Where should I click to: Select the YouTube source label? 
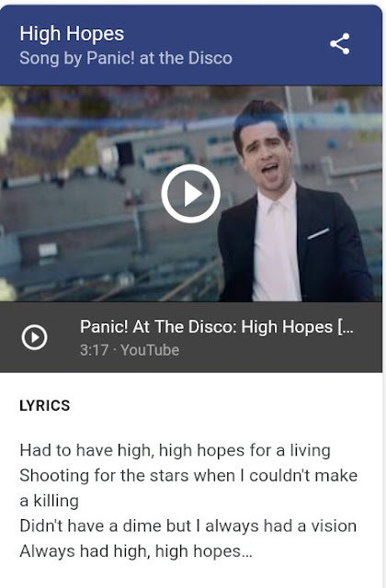pyautogui.click(x=150, y=350)
